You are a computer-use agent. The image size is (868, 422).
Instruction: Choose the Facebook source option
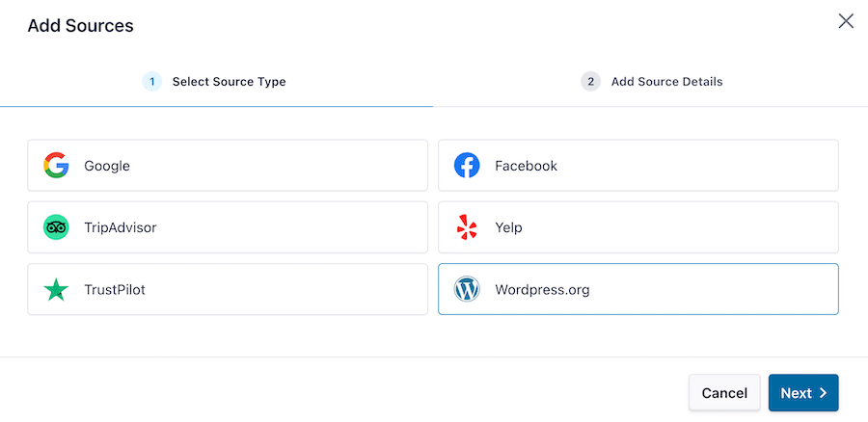pyautogui.click(x=637, y=166)
